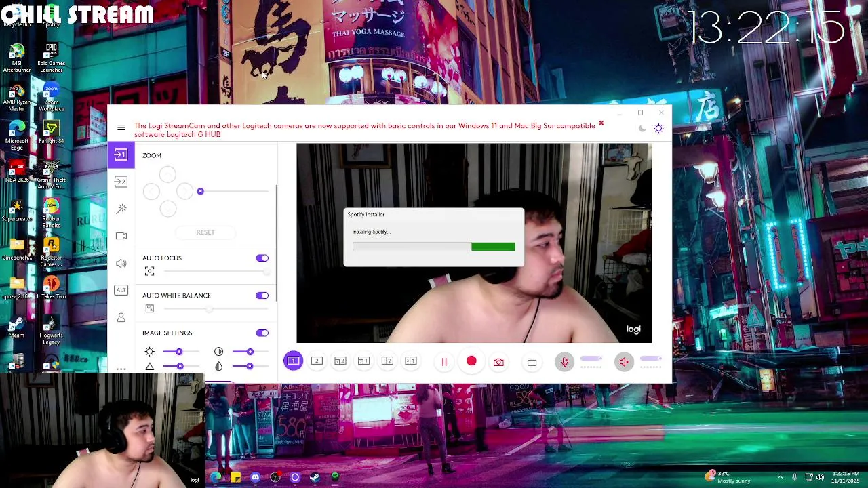Viewport: 868px width, 488px height.
Task: Open Microsoft Edge desktop icon
Action: point(17,136)
